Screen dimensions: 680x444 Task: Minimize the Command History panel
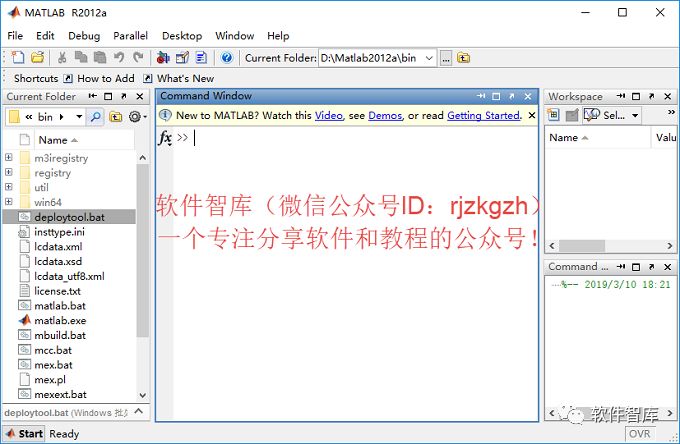tap(621, 267)
